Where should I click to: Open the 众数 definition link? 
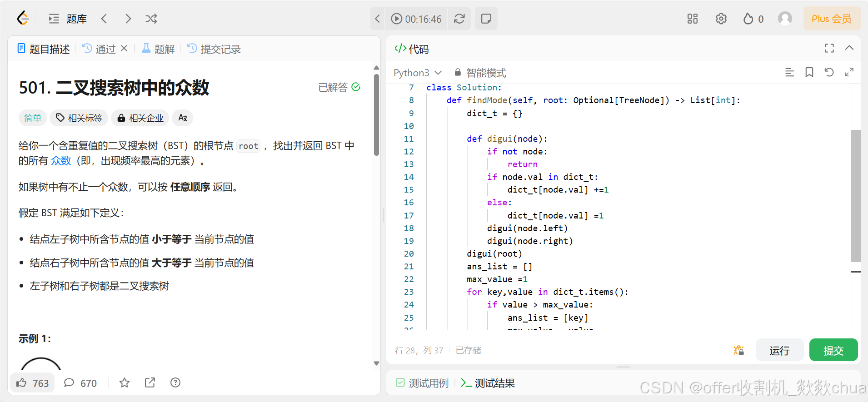click(x=61, y=161)
